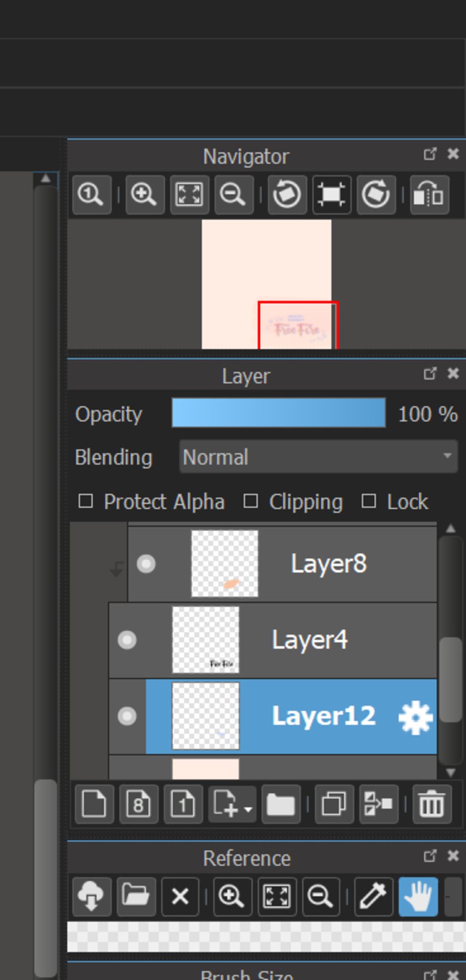Duplicate the current layer

[334, 804]
